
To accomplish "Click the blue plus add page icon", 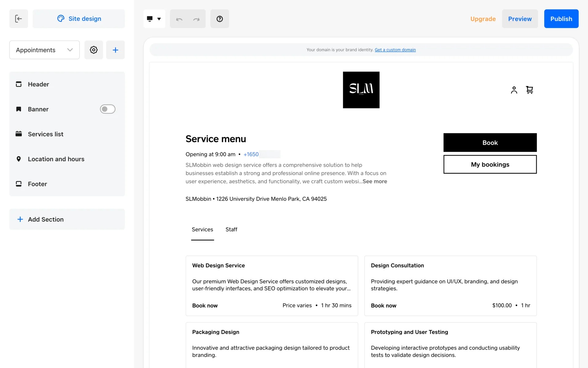I will pyautogui.click(x=115, y=50).
